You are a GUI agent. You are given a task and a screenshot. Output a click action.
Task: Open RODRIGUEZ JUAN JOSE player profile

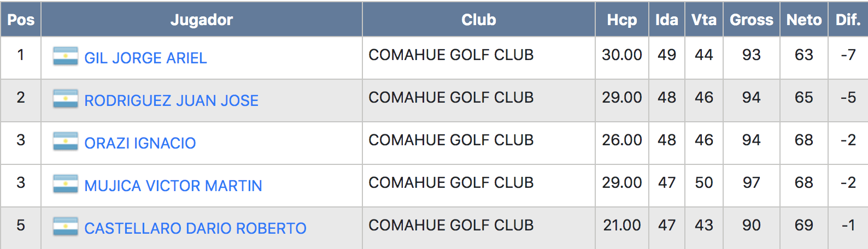click(171, 100)
